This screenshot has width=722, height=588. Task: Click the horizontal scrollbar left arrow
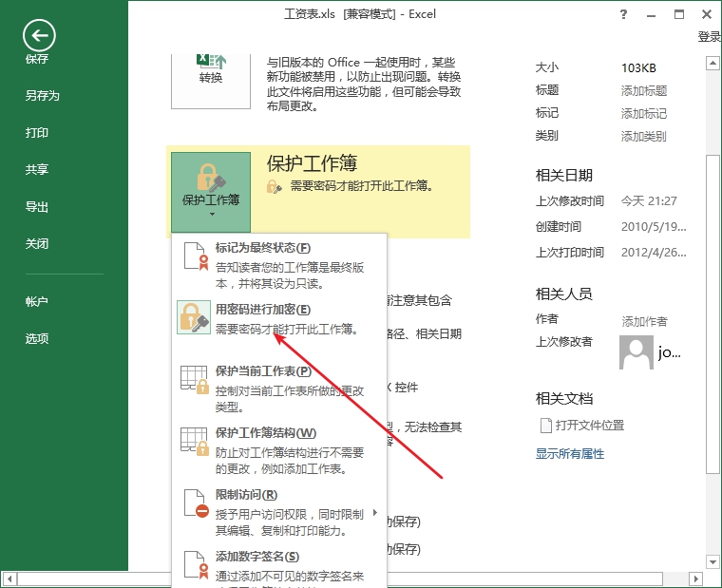tap(9, 579)
